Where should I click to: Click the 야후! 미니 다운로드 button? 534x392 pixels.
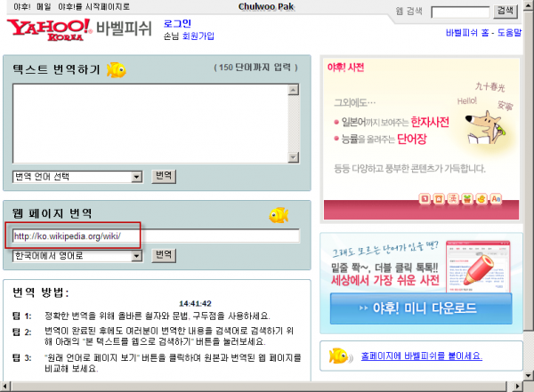coord(421,308)
